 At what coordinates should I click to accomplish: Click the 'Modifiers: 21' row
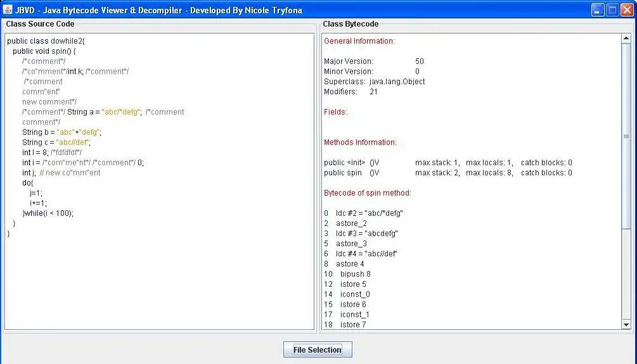click(x=351, y=92)
